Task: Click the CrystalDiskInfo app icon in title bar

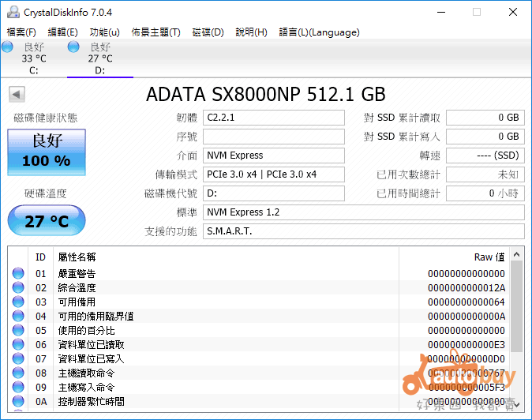Action: coord(13,12)
